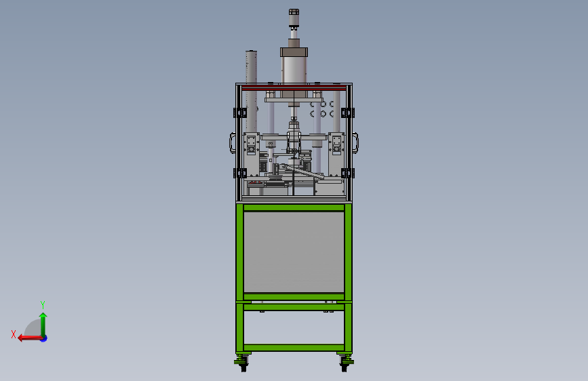
Task: Select the left caster wheel of the machine
Action: tap(243, 364)
